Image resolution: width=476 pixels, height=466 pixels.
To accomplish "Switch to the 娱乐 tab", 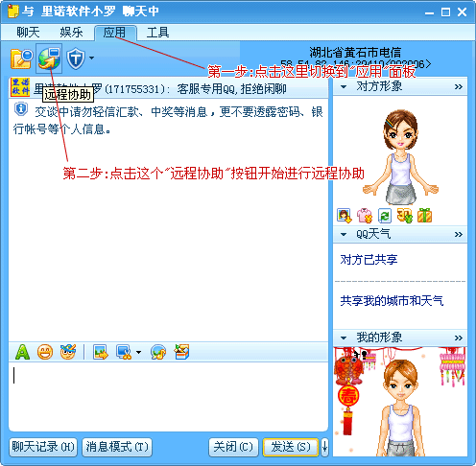I will coord(71,33).
